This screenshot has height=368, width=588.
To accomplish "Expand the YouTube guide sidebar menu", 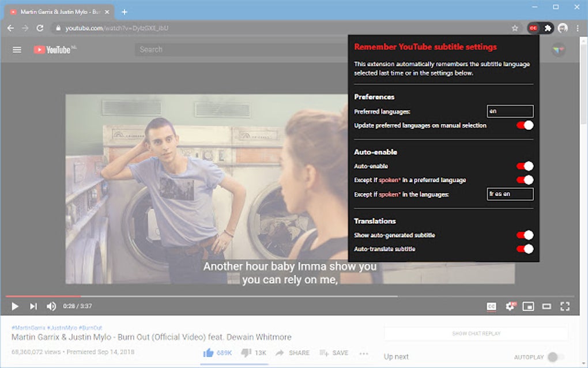I will point(17,50).
